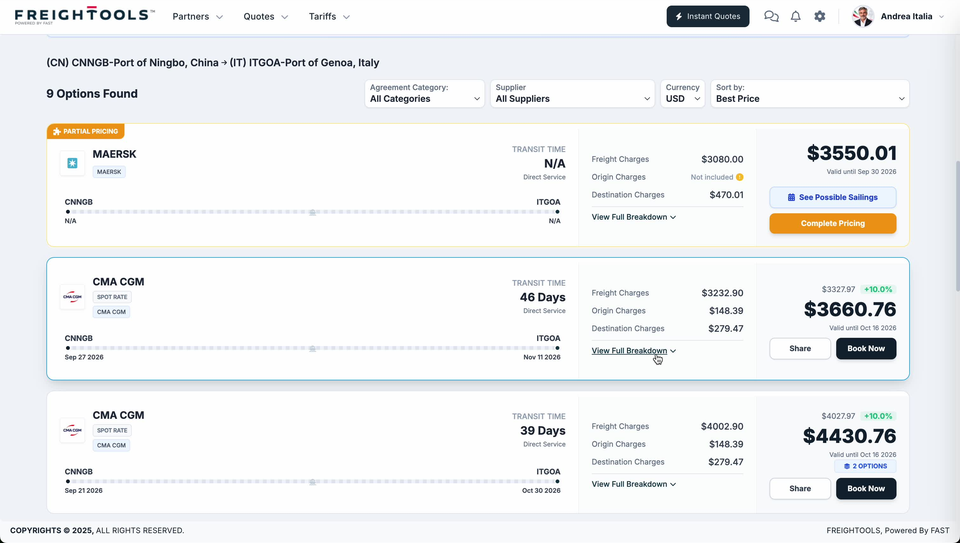Change the Currency USD dropdown

683,94
